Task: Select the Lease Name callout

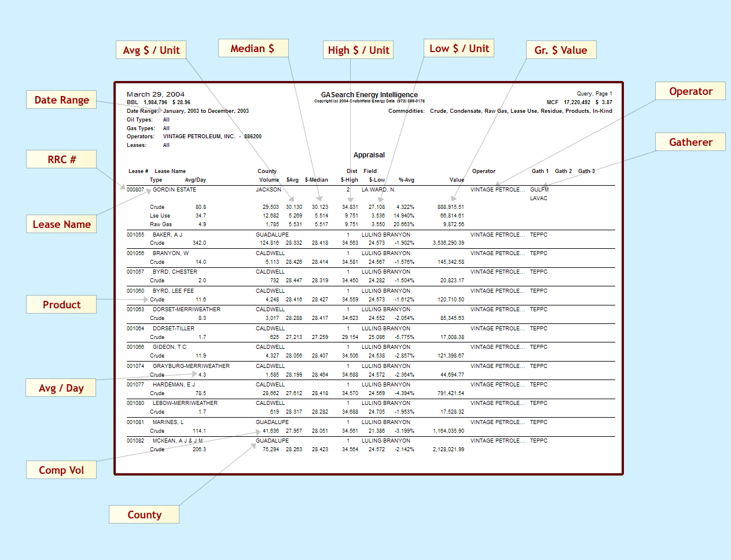Action: click(x=61, y=224)
